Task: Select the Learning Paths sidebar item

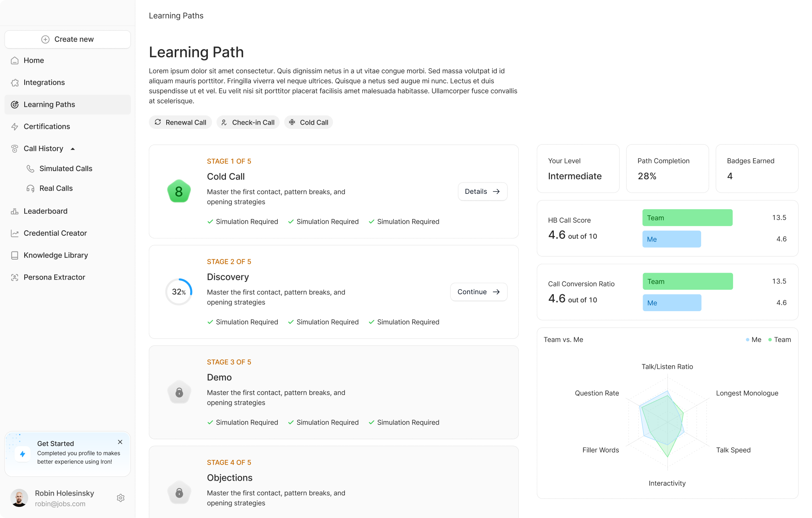Action: 67,105
